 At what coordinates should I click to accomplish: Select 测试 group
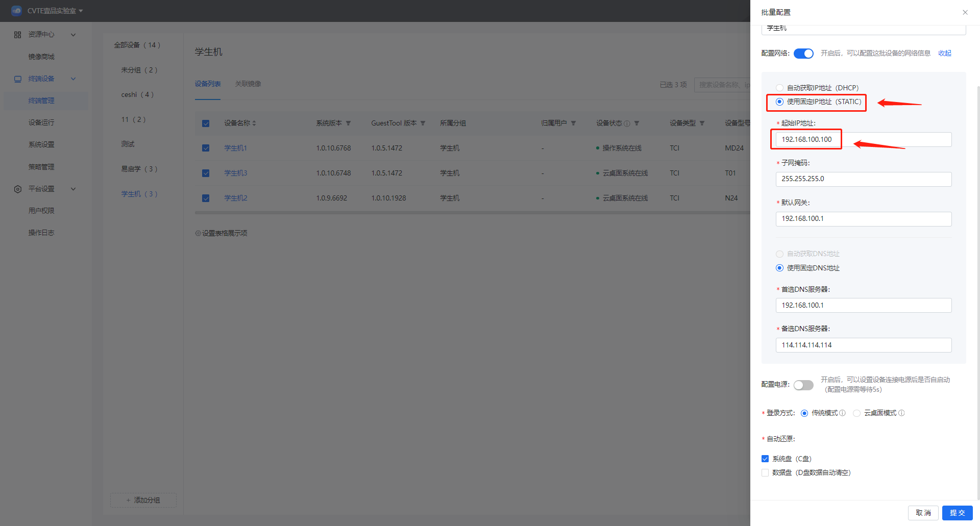(x=128, y=144)
